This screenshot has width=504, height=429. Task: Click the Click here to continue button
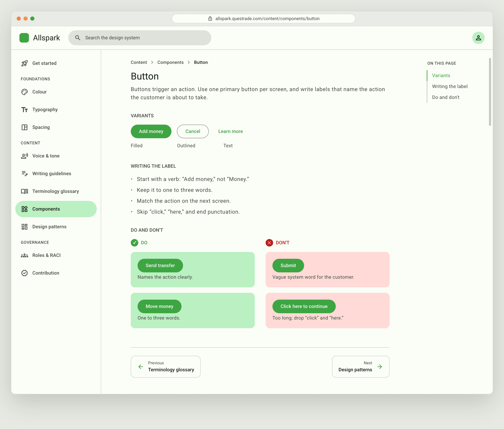[304, 306]
